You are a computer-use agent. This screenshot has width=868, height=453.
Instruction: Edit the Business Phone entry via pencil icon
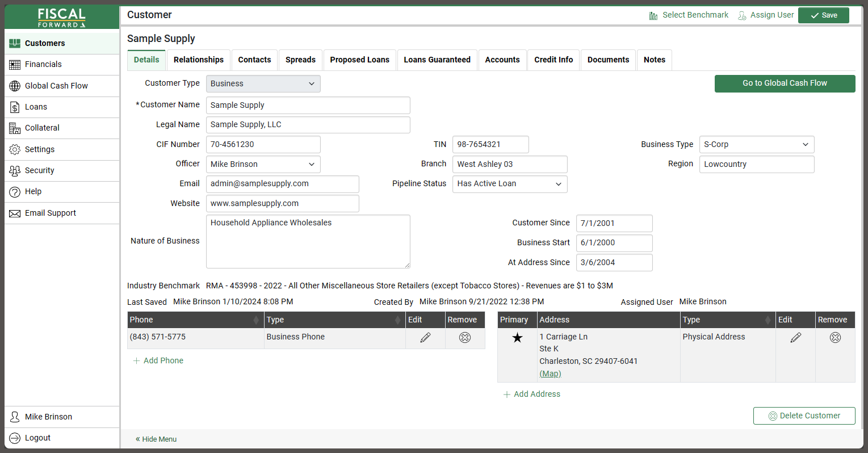pos(425,337)
